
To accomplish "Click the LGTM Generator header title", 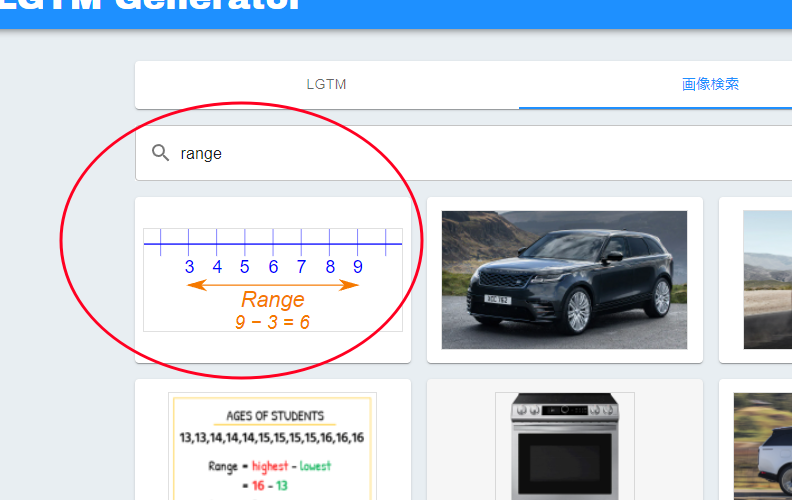I will pyautogui.click(x=152, y=4).
